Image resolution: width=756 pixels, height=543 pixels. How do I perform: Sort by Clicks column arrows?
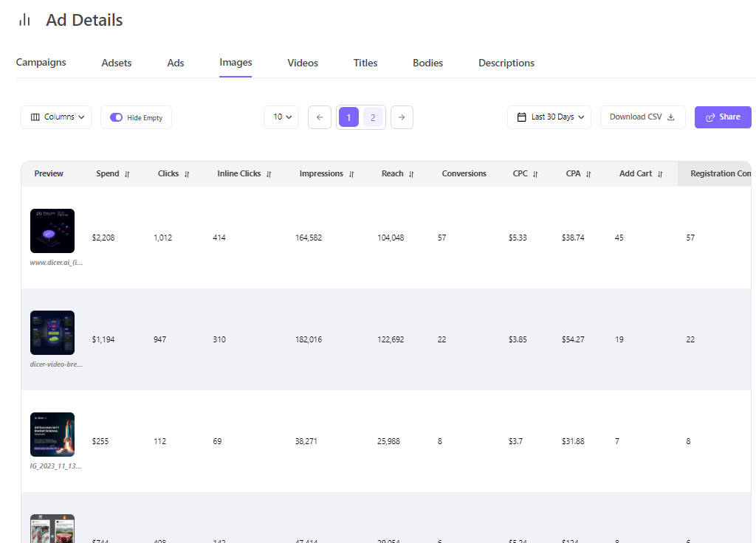click(x=187, y=174)
